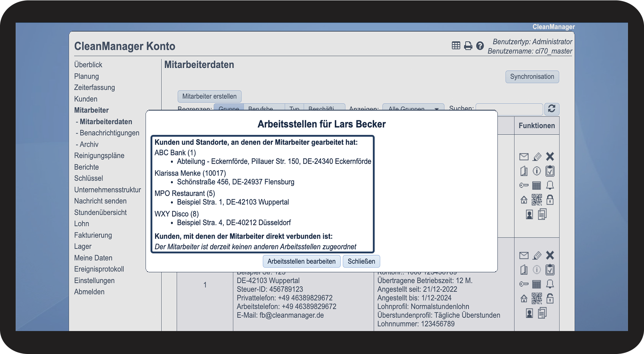Click into the Suchen search field
644x354 pixels.
pyautogui.click(x=509, y=109)
